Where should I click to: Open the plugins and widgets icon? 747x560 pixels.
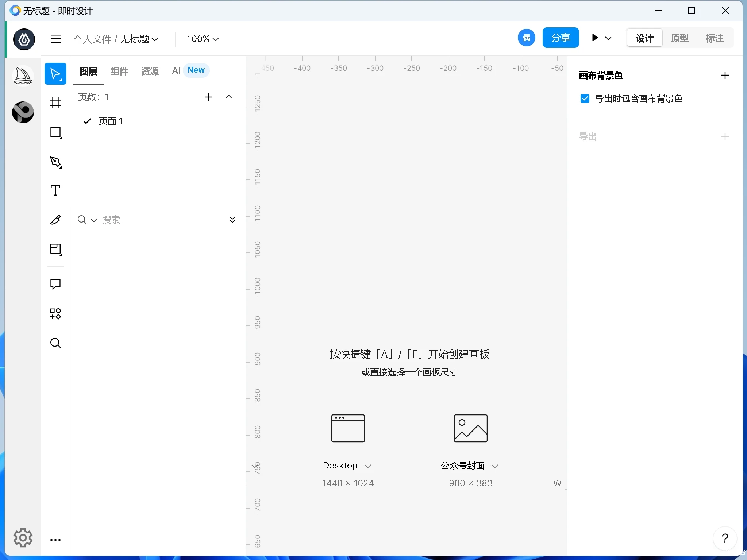(x=55, y=313)
